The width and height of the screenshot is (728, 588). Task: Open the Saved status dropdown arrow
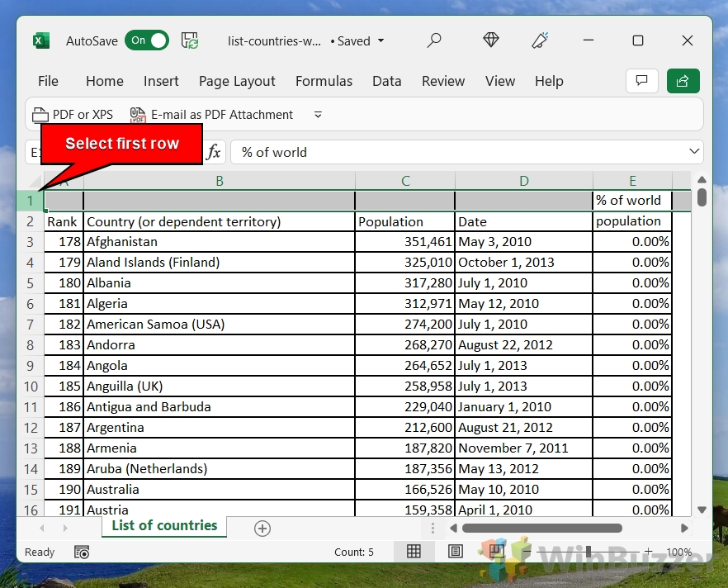381,40
